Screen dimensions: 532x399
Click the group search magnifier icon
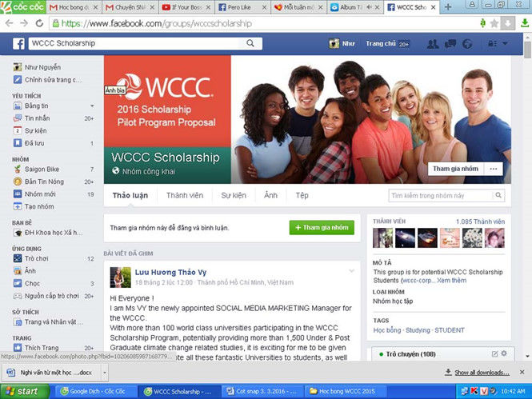pos(500,195)
